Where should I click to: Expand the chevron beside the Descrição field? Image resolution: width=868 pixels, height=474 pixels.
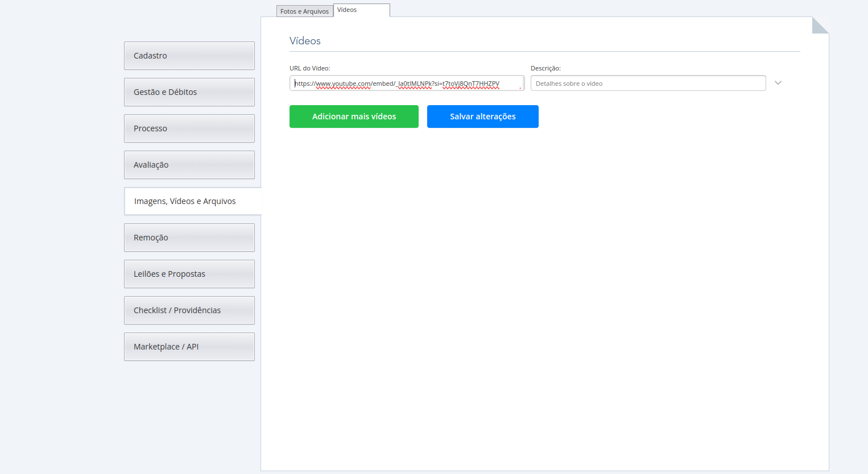pyautogui.click(x=778, y=83)
